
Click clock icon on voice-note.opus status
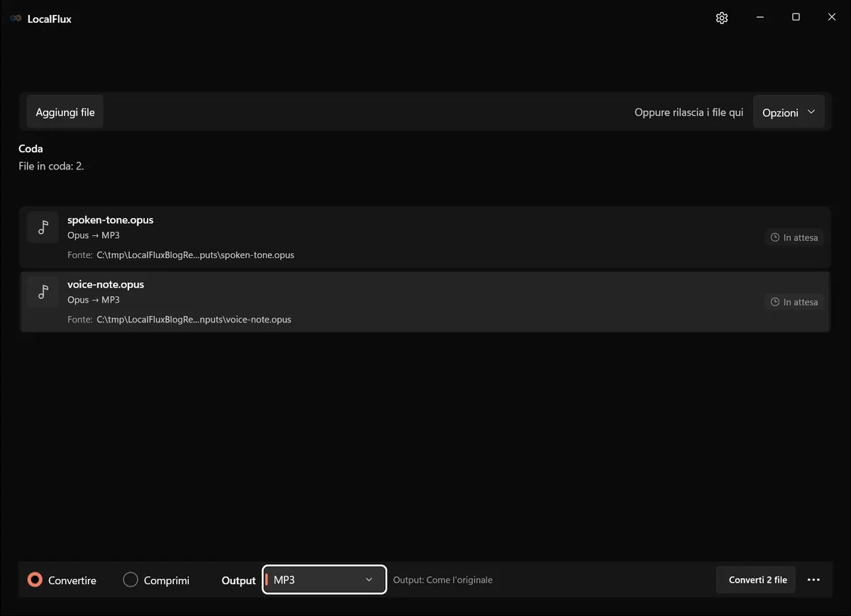pyautogui.click(x=775, y=302)
